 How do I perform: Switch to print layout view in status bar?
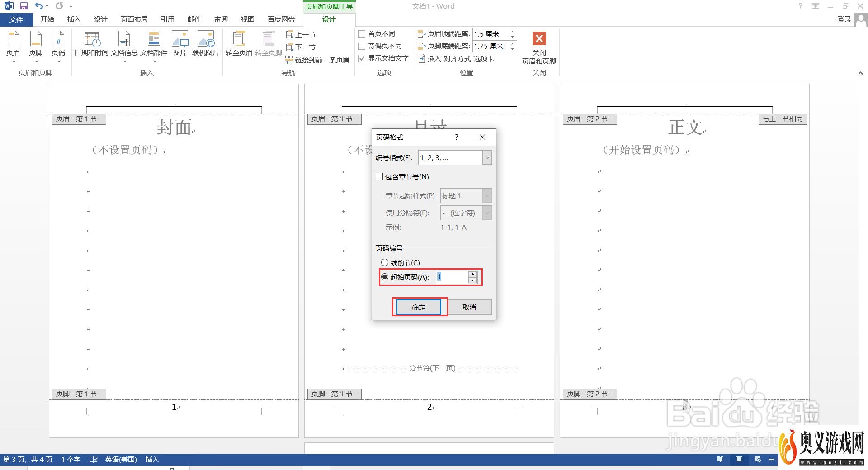(739, 459)
